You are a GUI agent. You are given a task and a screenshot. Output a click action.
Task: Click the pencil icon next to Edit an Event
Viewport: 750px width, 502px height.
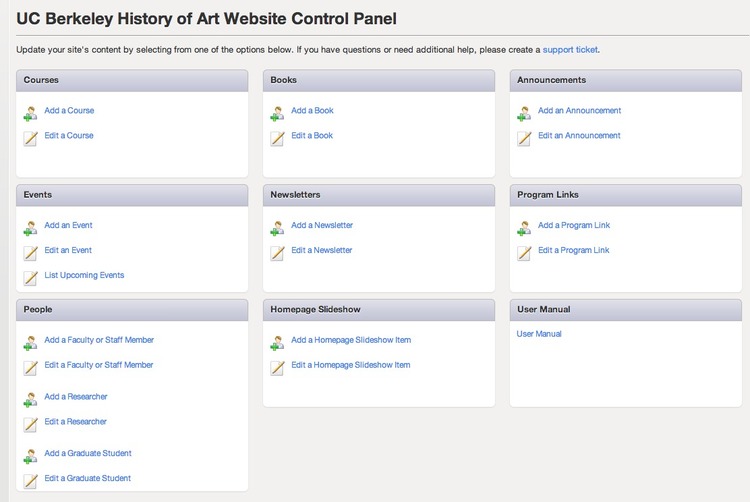[x=31, y=253]
